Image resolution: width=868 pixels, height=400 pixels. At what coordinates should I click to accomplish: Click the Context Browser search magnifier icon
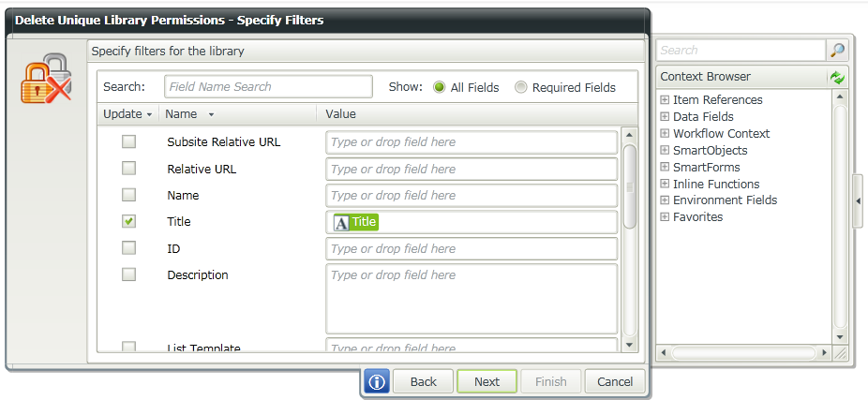(x=837, y=51)
